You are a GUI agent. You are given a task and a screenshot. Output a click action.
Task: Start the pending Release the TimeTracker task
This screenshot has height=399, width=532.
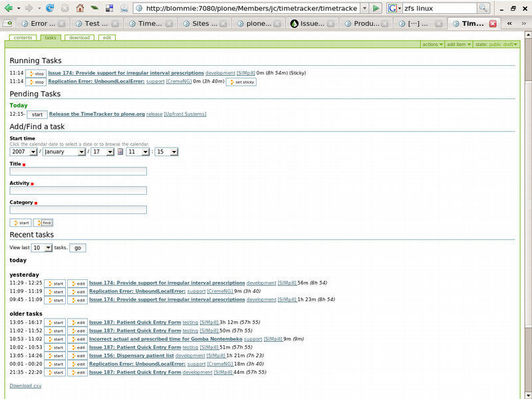point(37,114)
